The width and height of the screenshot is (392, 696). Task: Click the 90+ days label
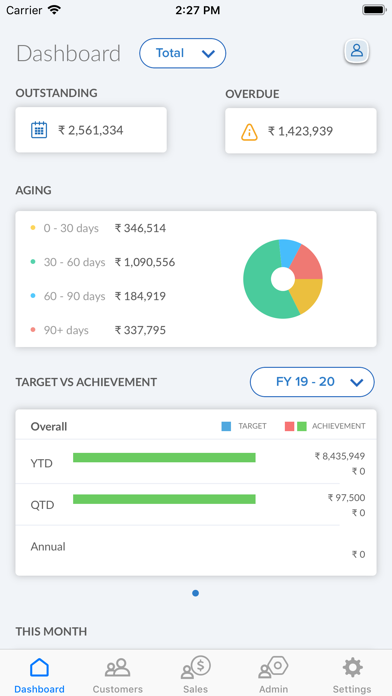click(x=66, y=330)
